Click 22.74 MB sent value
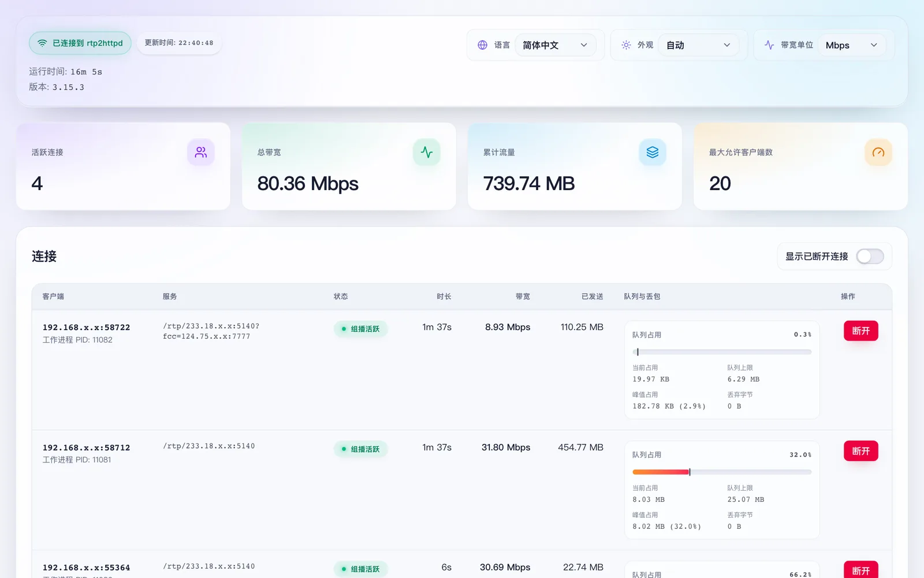The image size is (924, 578). (583, 568)
